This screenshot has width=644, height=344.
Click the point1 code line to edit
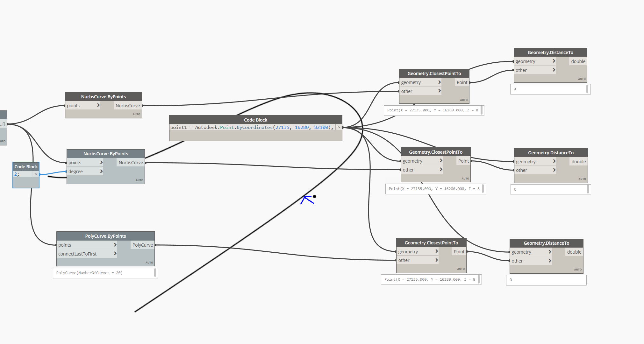pos(252,127)
